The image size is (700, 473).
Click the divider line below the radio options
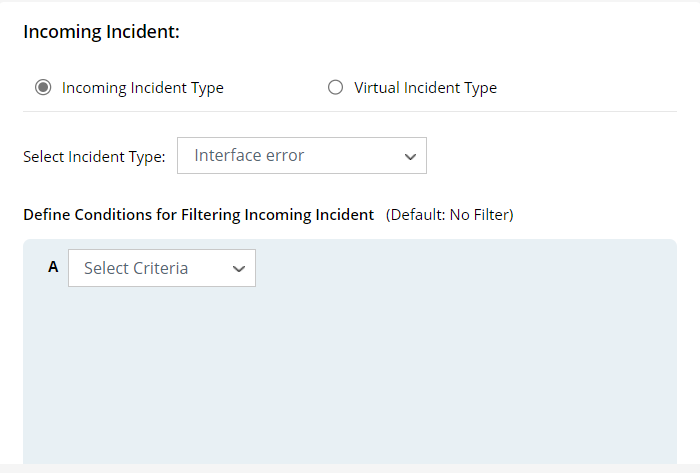point(350,111)
